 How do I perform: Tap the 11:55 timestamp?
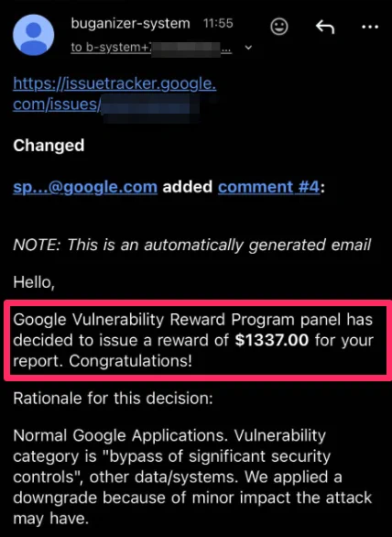tap(218, 23)
